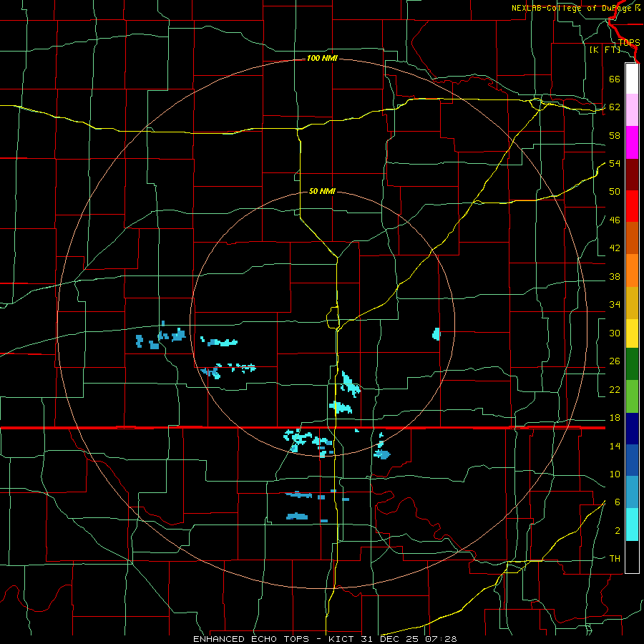The image size is (644, 644).
Task: Click legend value "46"
Action: pos(615,220)
